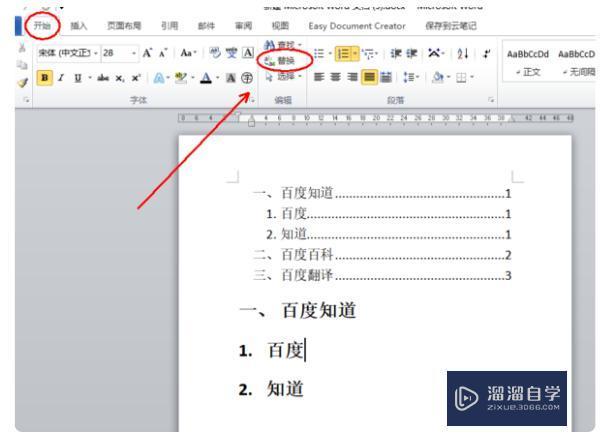Select the Format Painter brush icon
The width and height of the screenshot is (601, 437).
click(22, 82)
